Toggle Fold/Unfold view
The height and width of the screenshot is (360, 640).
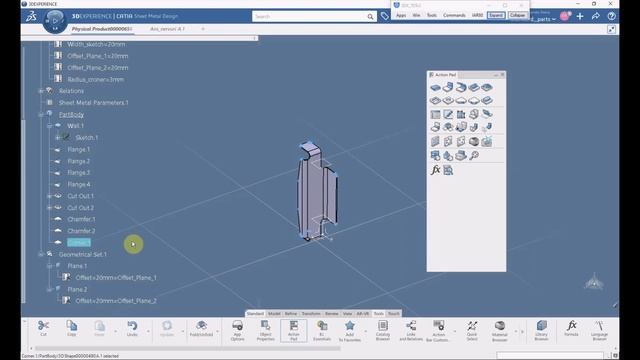pos(202,328)
